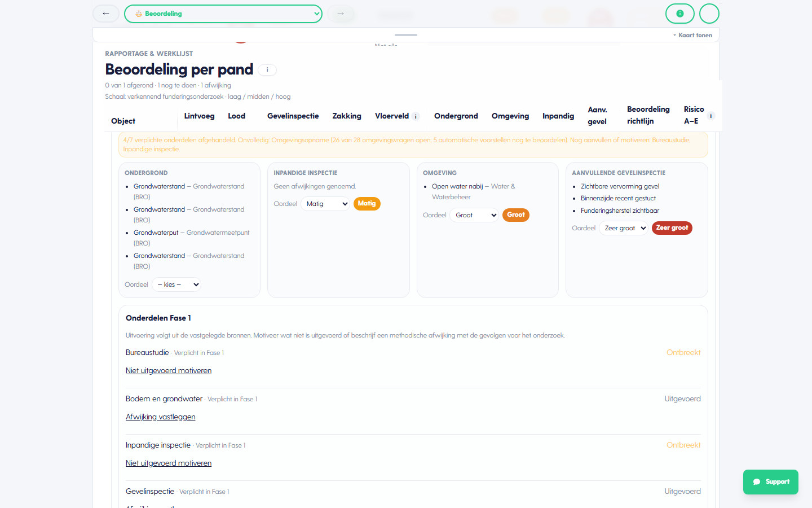Screen dimensions: 812x508
Task: Click the Grondwaterput list item
Action: (192, 238)
